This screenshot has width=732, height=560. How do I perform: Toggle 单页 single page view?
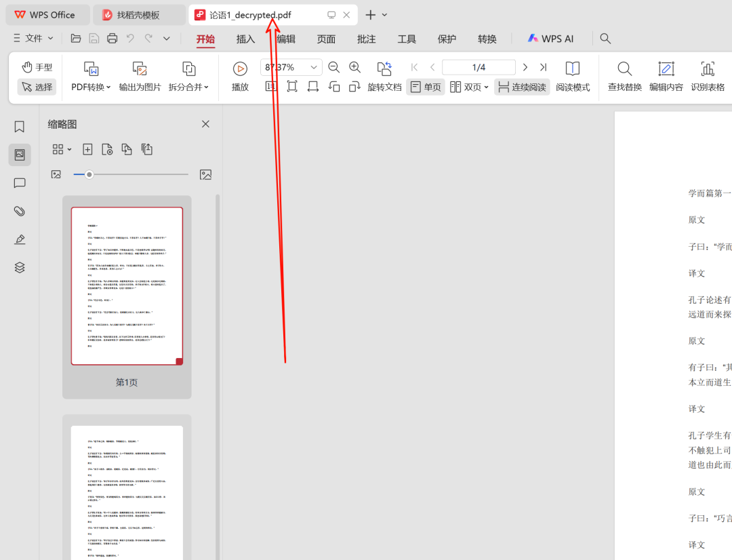pyautogui.click(x=425, y=87)
